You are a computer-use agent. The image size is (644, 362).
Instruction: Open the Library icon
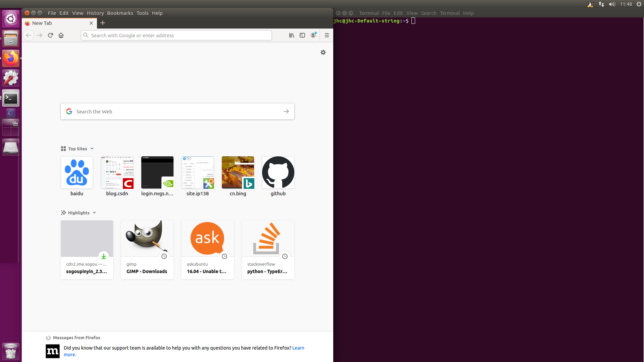click(291, 35)
